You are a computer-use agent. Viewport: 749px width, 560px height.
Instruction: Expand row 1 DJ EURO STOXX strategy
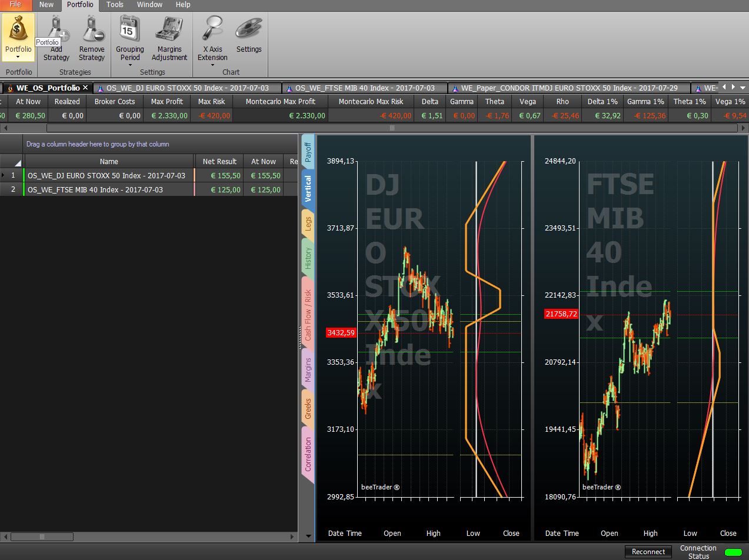(x=4, y=175)
